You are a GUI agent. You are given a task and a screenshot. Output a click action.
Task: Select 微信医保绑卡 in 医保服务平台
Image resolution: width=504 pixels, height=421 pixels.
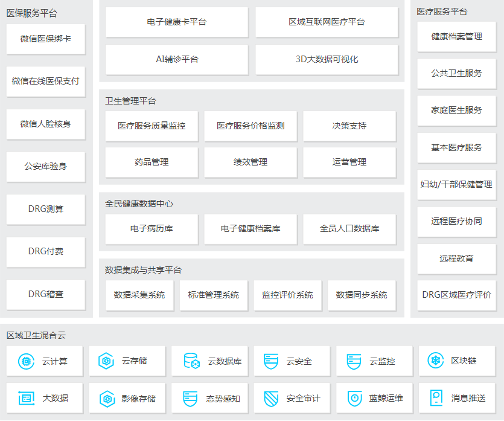pos(45,39)
